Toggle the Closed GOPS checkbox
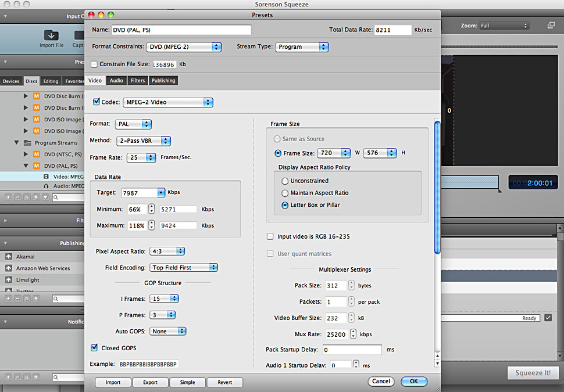Viewport: 564px width, 392px height. [x=94, y=347]
